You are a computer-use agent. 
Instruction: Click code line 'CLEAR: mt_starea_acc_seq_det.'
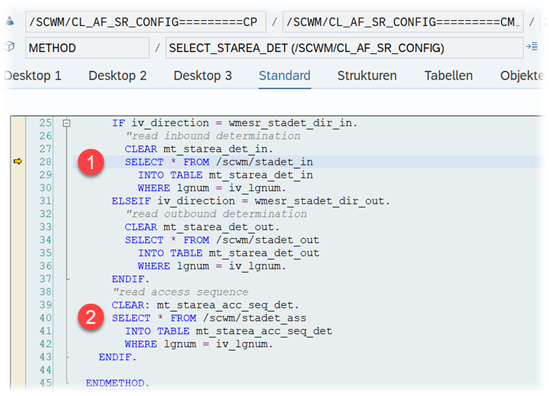[x=205, y=305]
